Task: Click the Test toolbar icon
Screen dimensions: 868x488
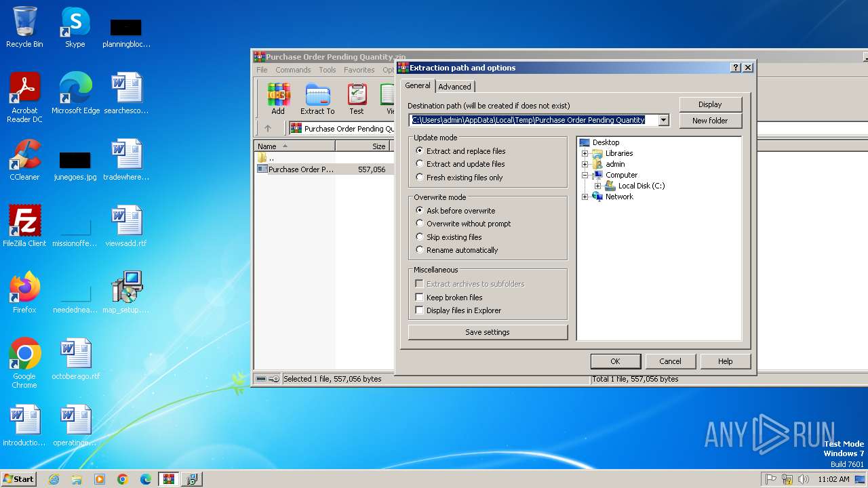Action: tap(357, 99)
